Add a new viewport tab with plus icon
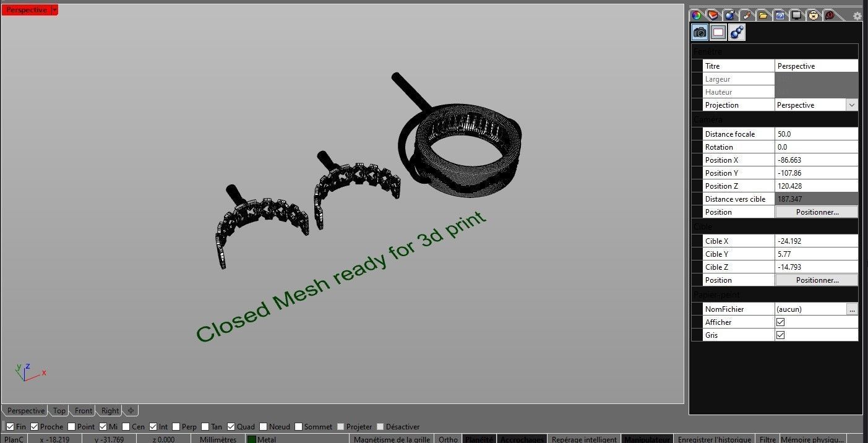Viewport: 868px width, 443px height. (x=131, y=411)
